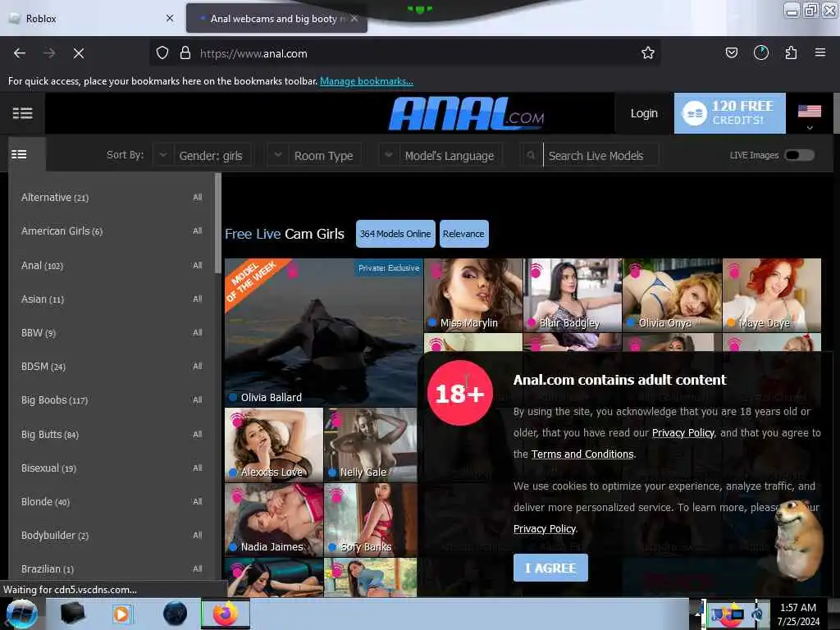The image size is (840, 630).
Task: Open the Manage bookmarks link
Action: click(367, 81)
